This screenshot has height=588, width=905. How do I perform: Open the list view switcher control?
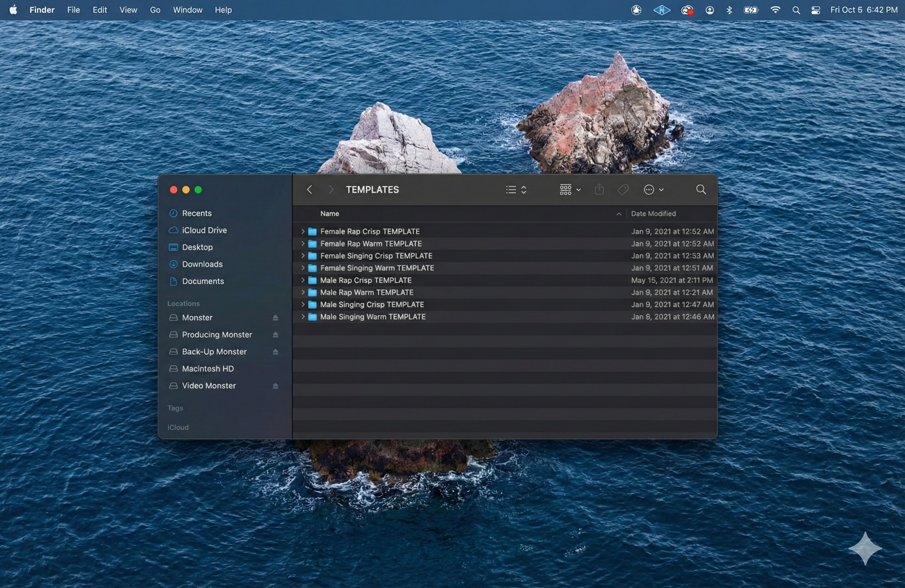coord(516,190)
